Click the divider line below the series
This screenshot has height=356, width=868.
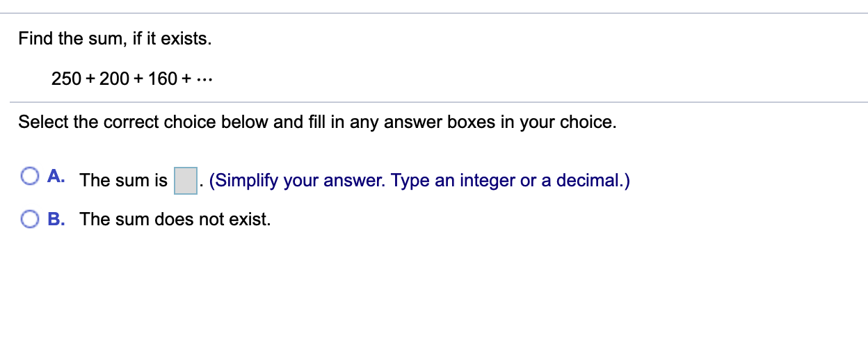click(x=439, y=102)
